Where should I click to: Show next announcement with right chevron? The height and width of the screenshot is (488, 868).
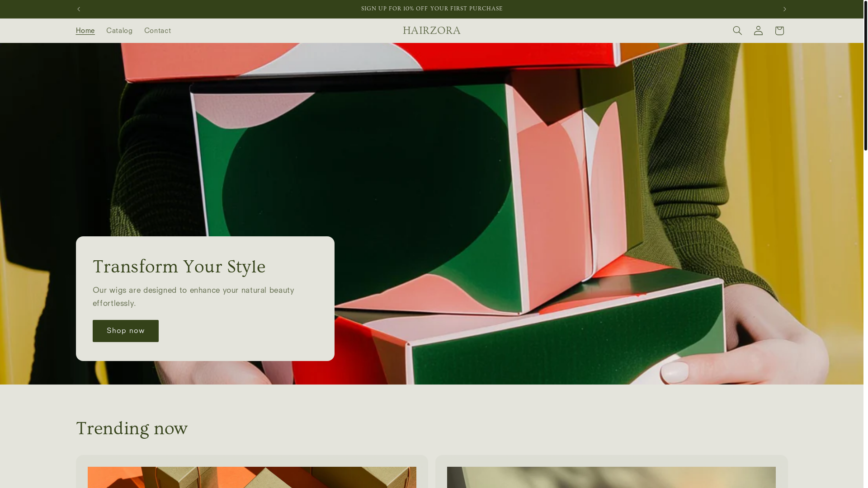(x=784, y=9)
